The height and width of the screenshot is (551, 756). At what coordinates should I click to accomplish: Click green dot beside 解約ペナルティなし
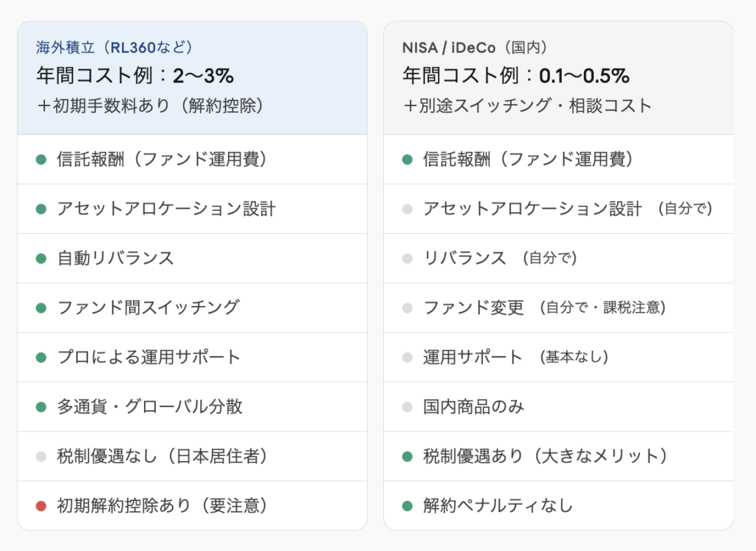click(407, 505)
